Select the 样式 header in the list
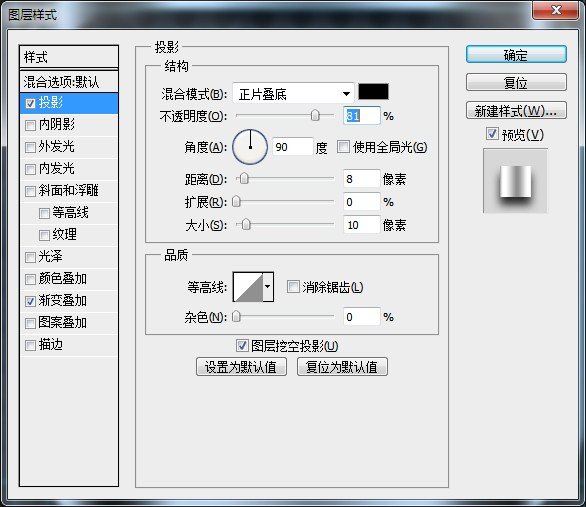Viewport: 586px width, 507px height. tap(69, 57)
